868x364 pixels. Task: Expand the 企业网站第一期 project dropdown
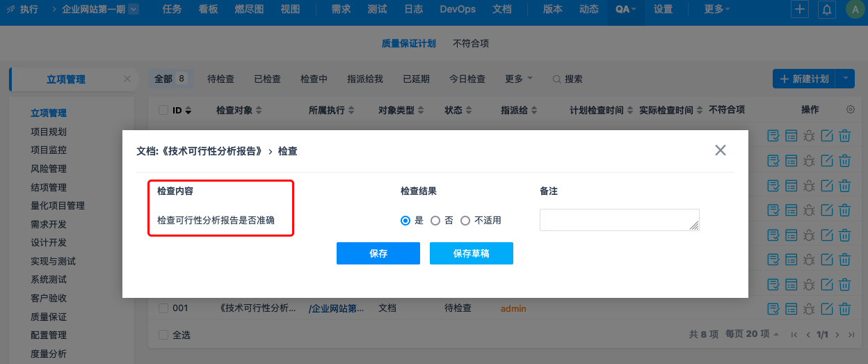[x=134, y=10]
